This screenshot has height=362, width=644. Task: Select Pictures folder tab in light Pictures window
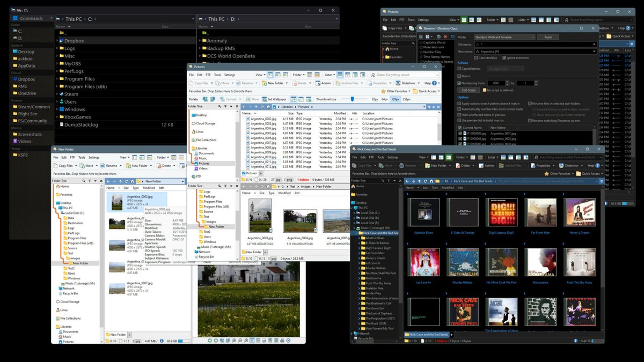[251, 173]
